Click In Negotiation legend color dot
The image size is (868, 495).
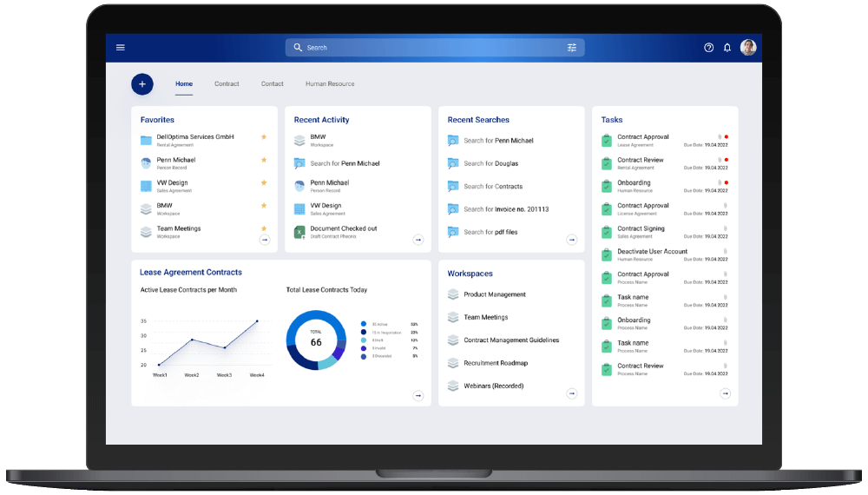point(364,333)
